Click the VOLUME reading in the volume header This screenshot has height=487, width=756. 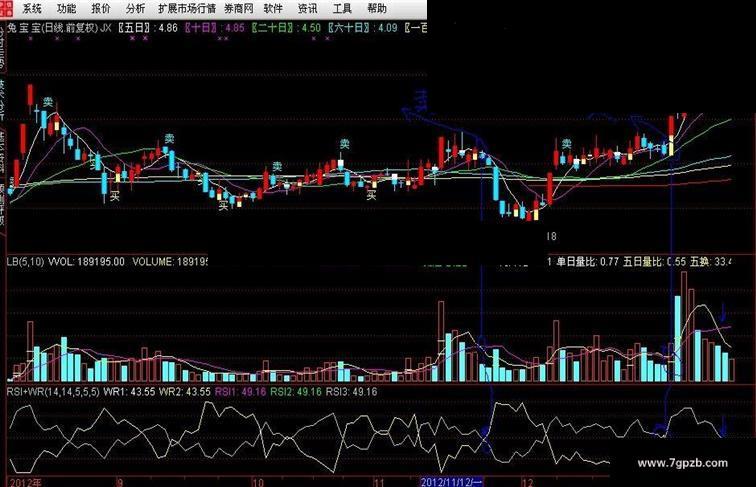[x=170, y=261]
